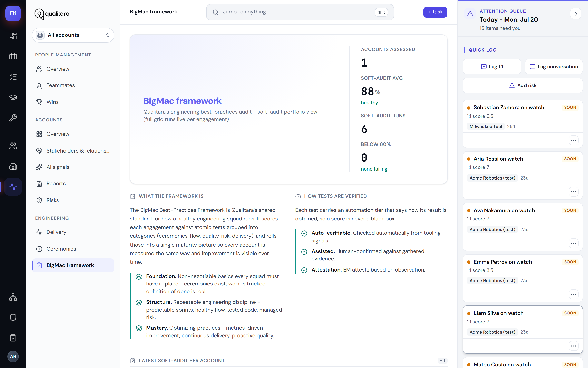Select BigMac framework nav item
Screen dimensions: 588x368
[73, 265]
